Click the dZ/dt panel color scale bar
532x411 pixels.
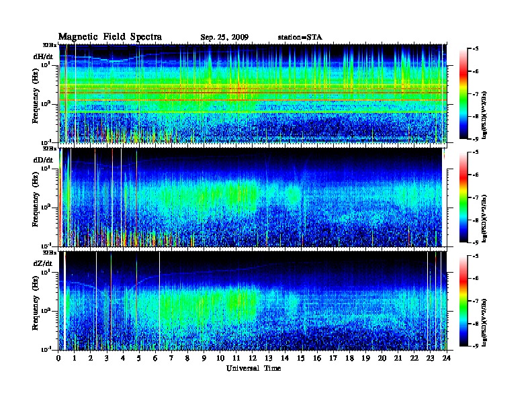tap(463, 301)
